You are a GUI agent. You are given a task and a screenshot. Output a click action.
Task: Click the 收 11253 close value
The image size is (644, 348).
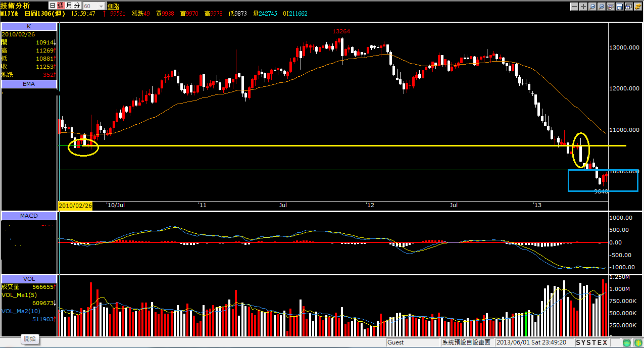point(28,67)
